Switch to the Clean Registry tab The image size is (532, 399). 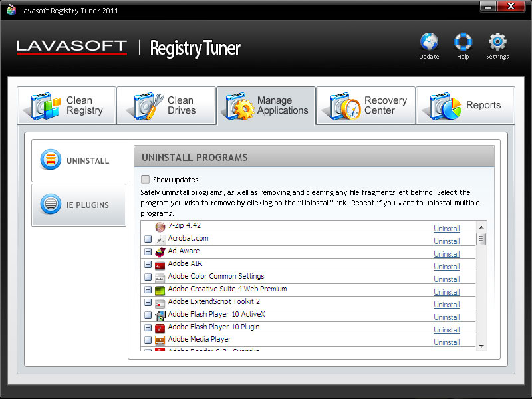[67, 106]
